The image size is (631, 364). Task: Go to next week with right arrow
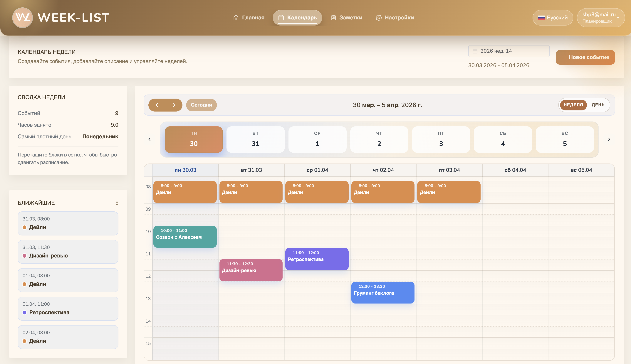click(174, 105)
